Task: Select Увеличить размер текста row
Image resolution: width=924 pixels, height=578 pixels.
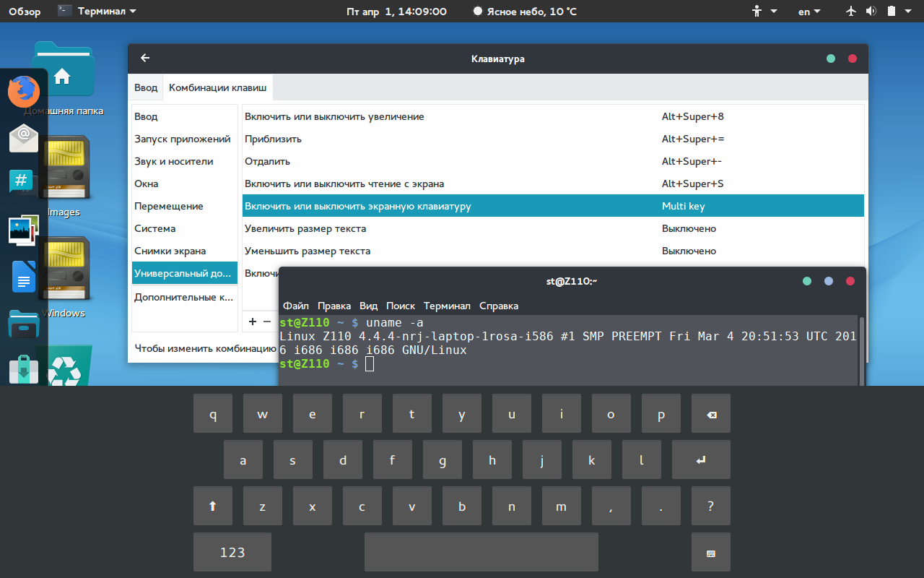Action: coord(553,228)
